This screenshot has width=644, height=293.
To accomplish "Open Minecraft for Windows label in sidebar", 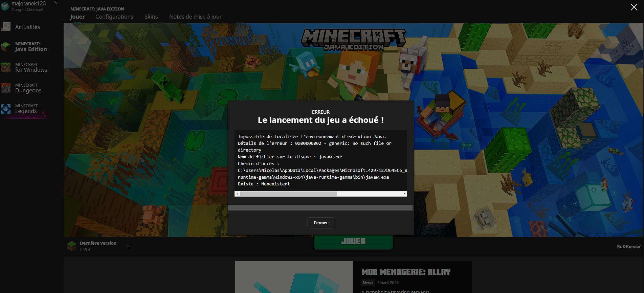I will tap(31, 67).
